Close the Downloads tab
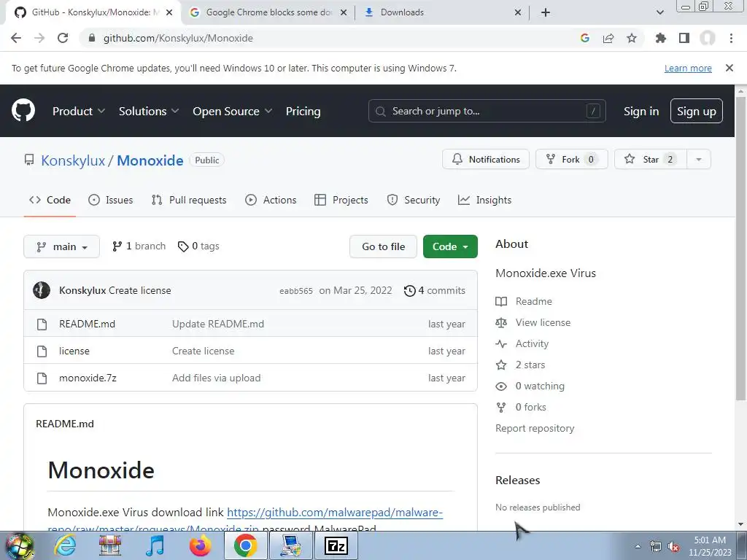The width and height of the screenshot is (747, 560). click(518, 12)
